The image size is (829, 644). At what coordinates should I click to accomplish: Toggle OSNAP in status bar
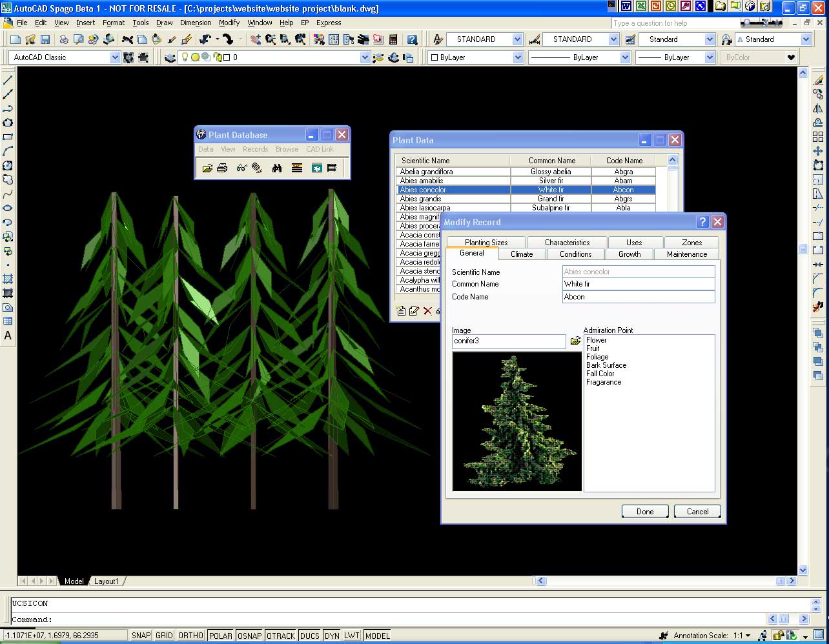[x=249, y=636]
